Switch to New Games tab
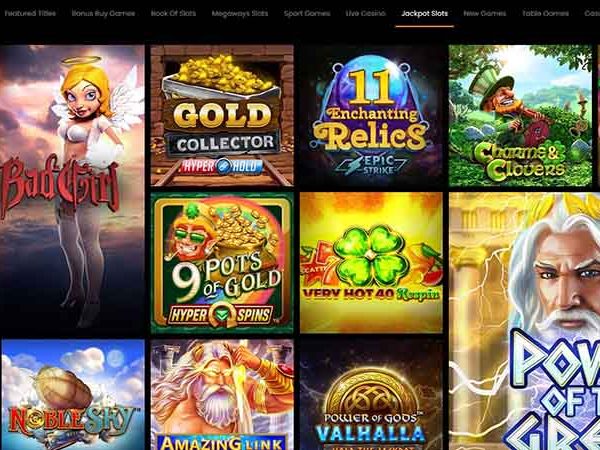The image size is (600, 450). (484, 14)
